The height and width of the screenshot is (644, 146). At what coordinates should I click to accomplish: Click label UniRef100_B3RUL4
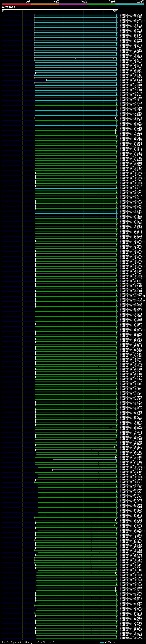pos(131,376)
